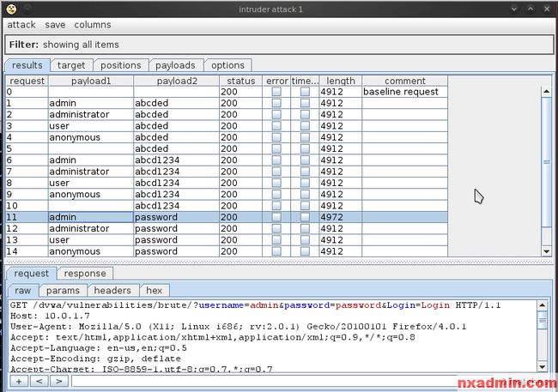The image size is (558, 392).
Task: Select anonymous payload in request 4 row
Action: [x=91, y=137]
